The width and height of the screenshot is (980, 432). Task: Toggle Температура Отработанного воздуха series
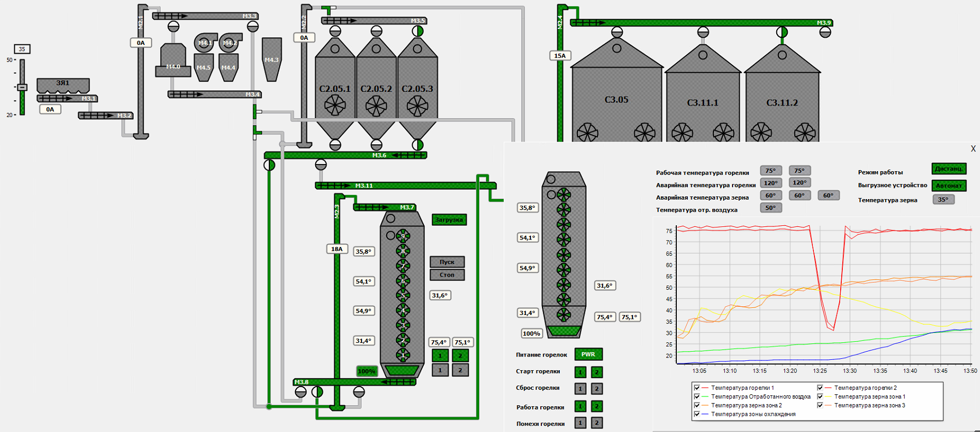click(x=697, y=396)
